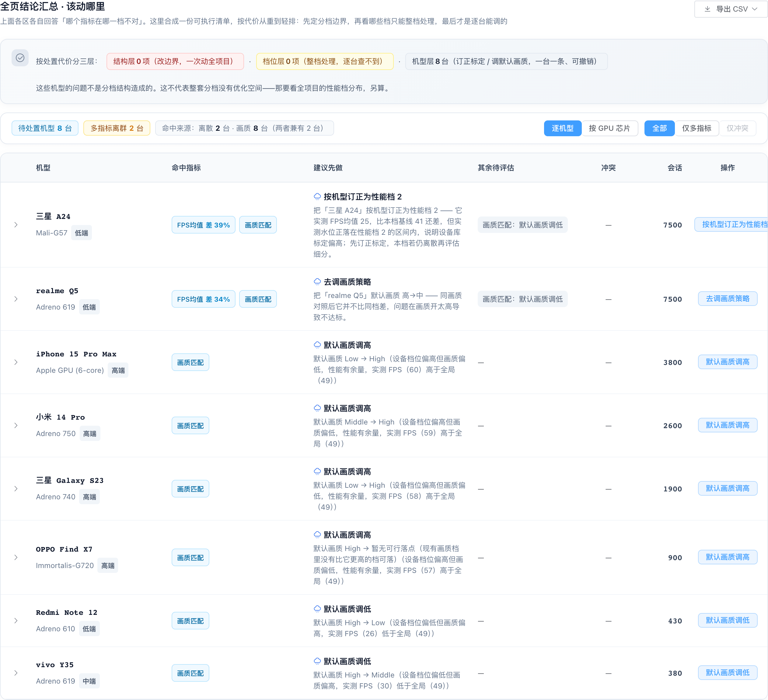The height and width of the screenshot is (700, 768).
Task: Click the cloud icon in 小米 14 Pro row
Action: tap(317, 408)
